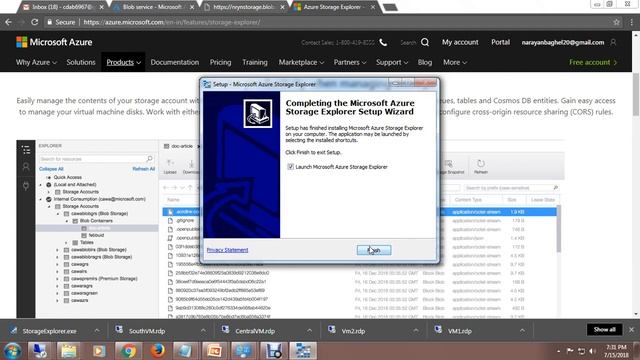640x360 pixels.
Task: Open the Blog menu item
Action: 424,62
